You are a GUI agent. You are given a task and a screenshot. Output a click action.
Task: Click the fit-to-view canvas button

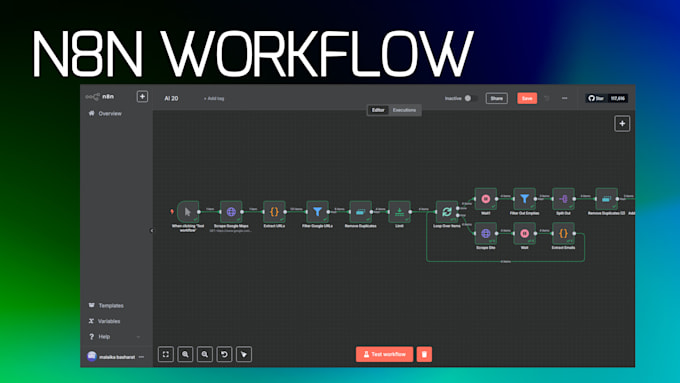point(166,354)
